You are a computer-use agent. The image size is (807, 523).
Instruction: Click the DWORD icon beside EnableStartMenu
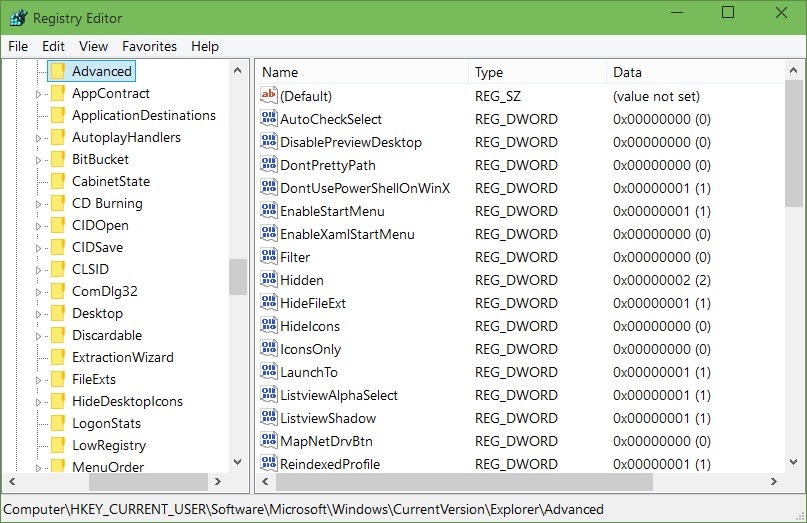tap(268, 211)
